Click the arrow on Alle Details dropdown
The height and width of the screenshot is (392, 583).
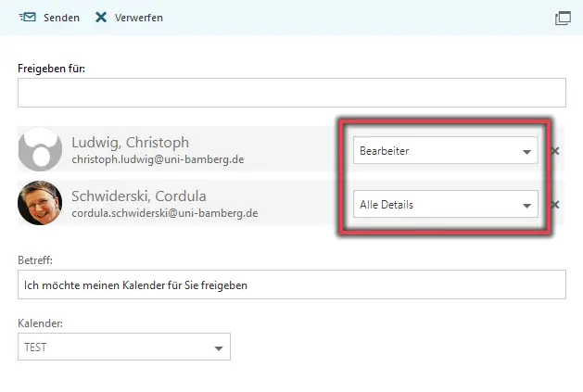pos(526,206)
